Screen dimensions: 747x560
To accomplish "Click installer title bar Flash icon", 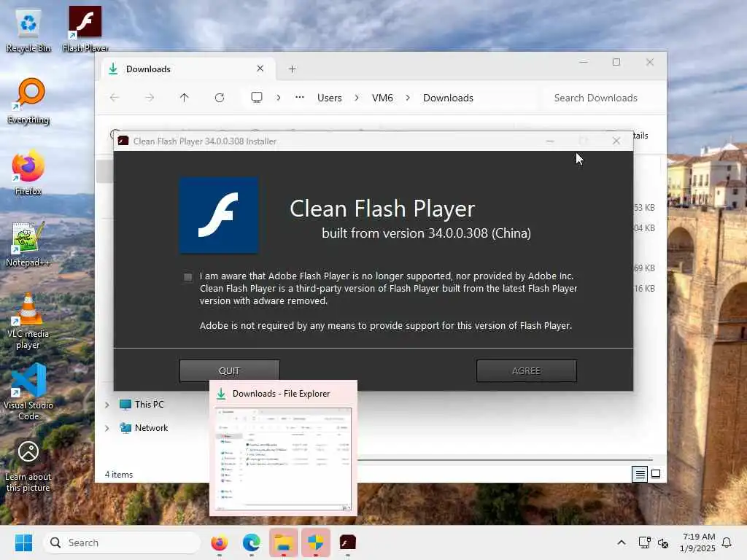I will point(123,141).
